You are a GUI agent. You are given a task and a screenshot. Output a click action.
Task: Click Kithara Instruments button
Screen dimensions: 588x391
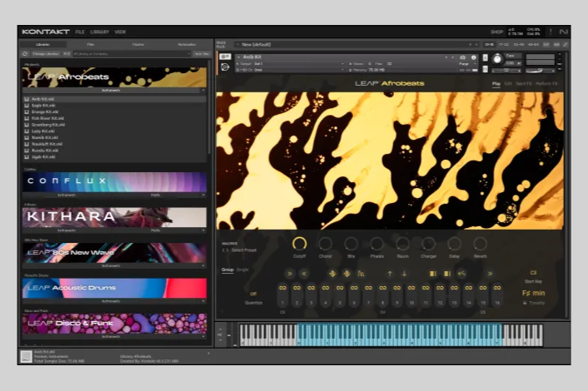pyautogui.click(x=67, y=230)
